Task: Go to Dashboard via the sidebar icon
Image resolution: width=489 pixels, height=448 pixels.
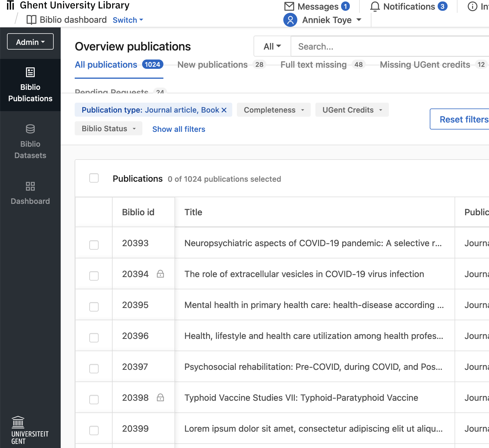Action: pyautogui.click(x=30, y=192)
